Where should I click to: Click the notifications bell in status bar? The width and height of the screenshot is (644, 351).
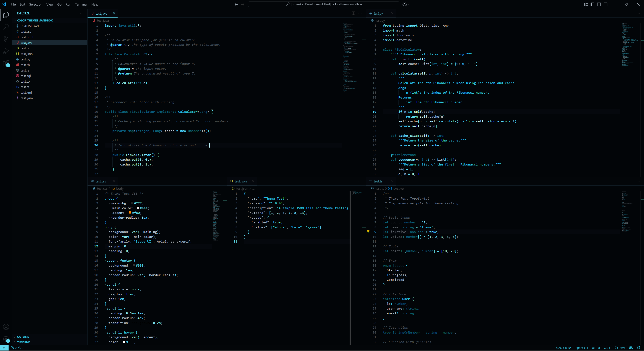638,348
